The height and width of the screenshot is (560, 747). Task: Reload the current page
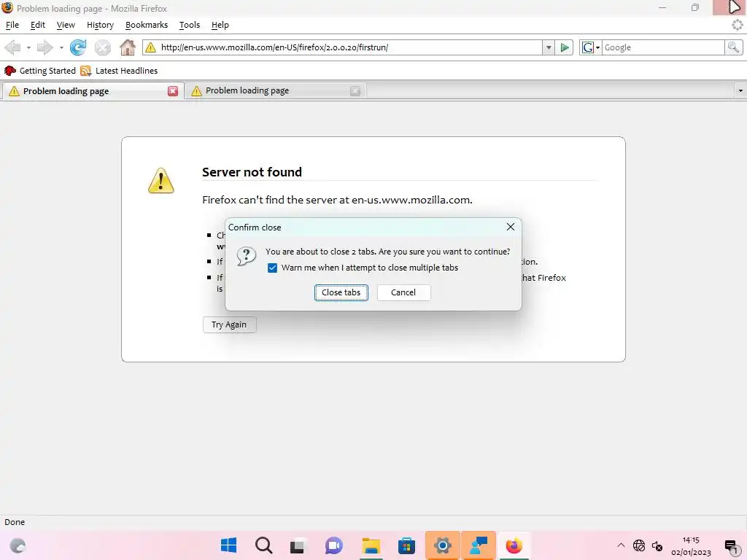click(x=78, y=47)
